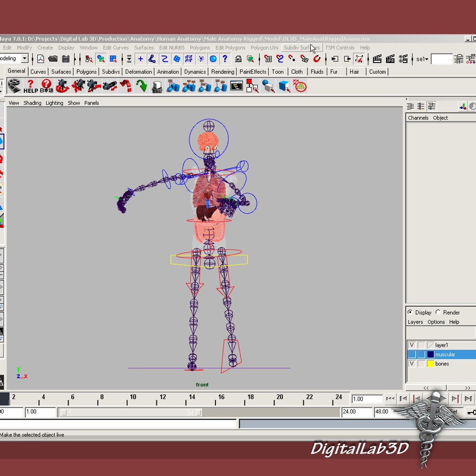The image size is (476, 476).
Task: Enable snap to grids icon
Action: click(268, 59)
